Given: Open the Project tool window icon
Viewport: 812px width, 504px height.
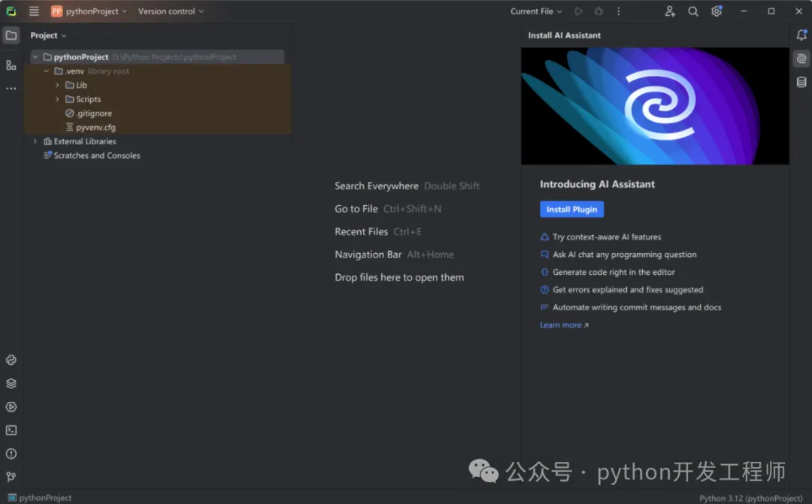Looking at the screenshot, I should (11, 35).
